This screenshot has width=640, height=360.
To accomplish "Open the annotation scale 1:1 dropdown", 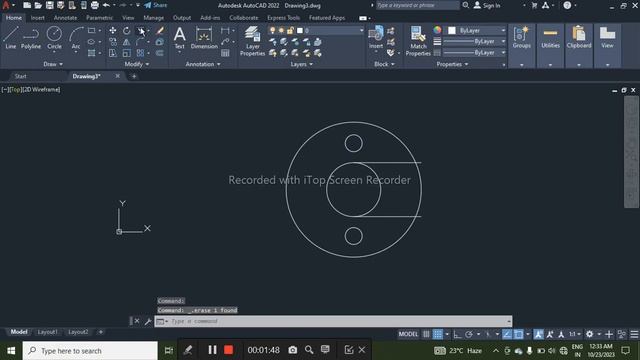I will pyautogui.click(x=575, y=334).
